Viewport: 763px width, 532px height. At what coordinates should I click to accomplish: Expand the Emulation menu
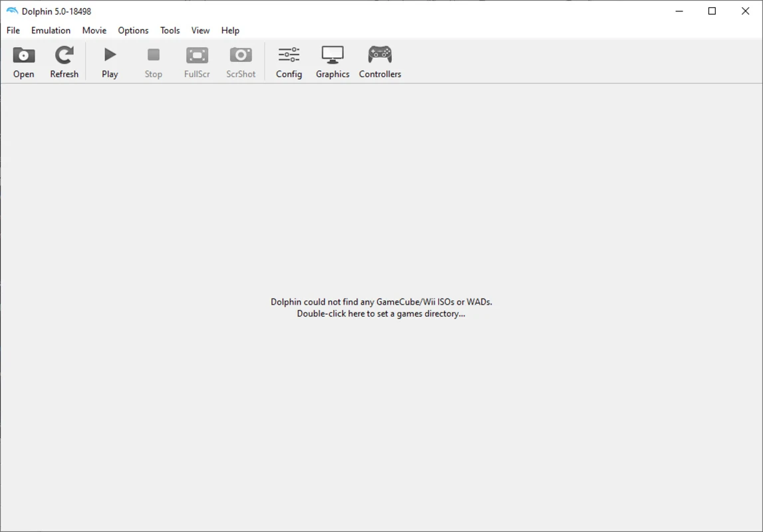pos(51,31)
